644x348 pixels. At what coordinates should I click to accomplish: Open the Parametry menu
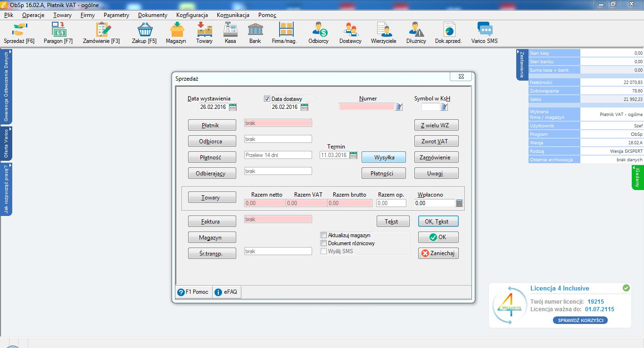[x=116, y=15]
